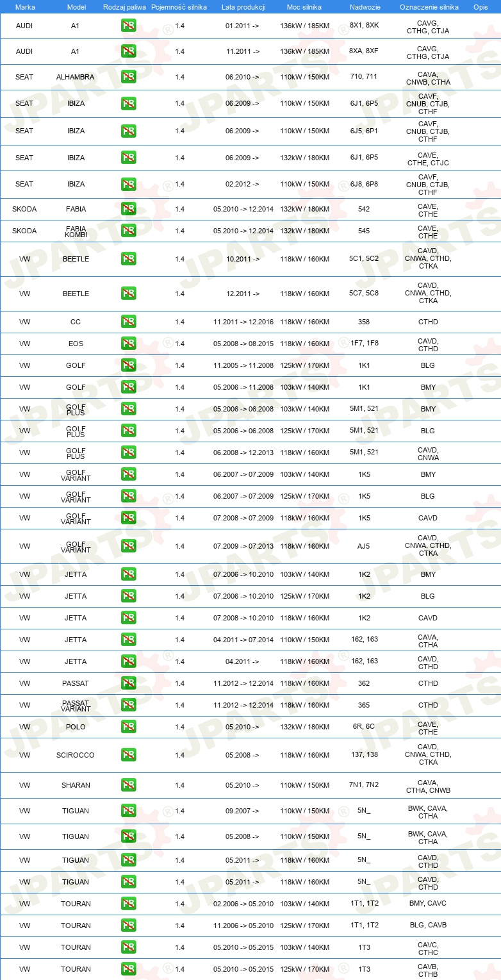Click fuel icon in Skoda Fabia 542 row
This screenshot has height=980, width=501.
pos(128,209)
